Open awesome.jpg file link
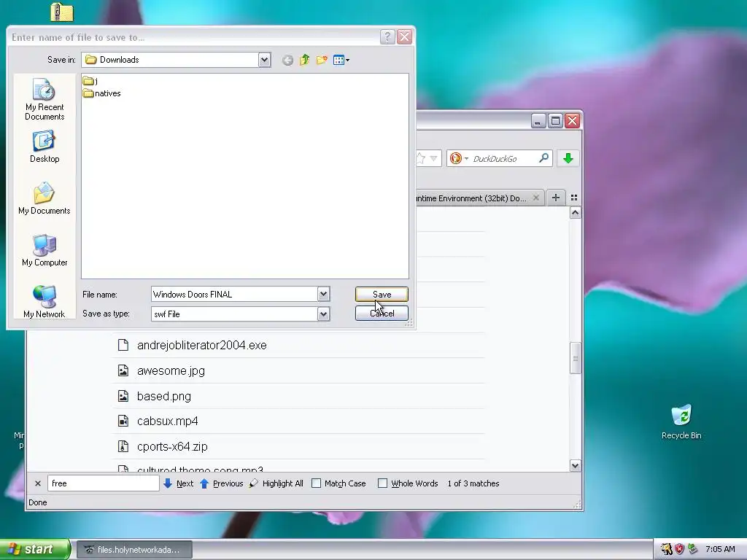747x560 pixels. pyautogui.click(x=171, y=370)
